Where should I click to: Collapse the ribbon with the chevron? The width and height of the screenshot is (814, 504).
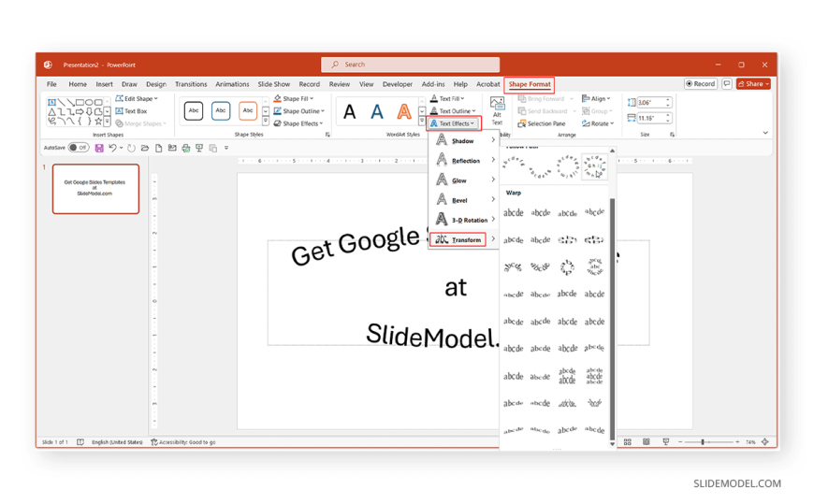765,133
